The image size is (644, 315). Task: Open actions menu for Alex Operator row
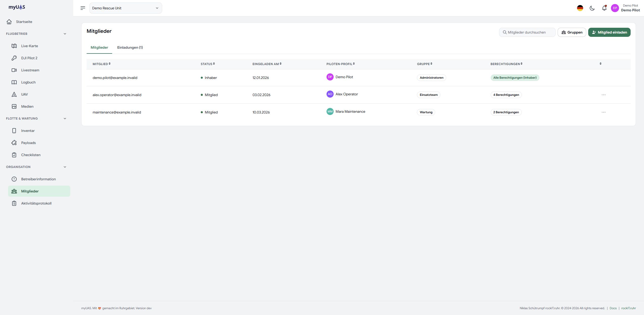pos(603,95)
